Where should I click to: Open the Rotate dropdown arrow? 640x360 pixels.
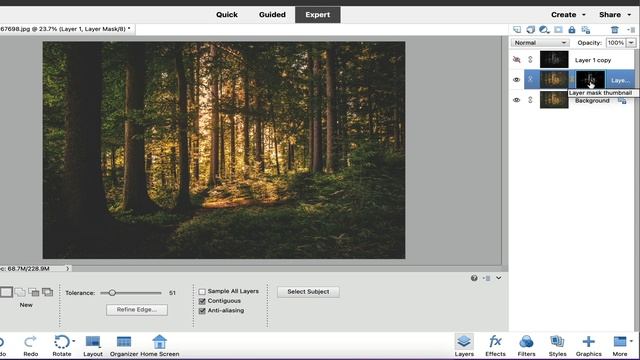(74, 341)
